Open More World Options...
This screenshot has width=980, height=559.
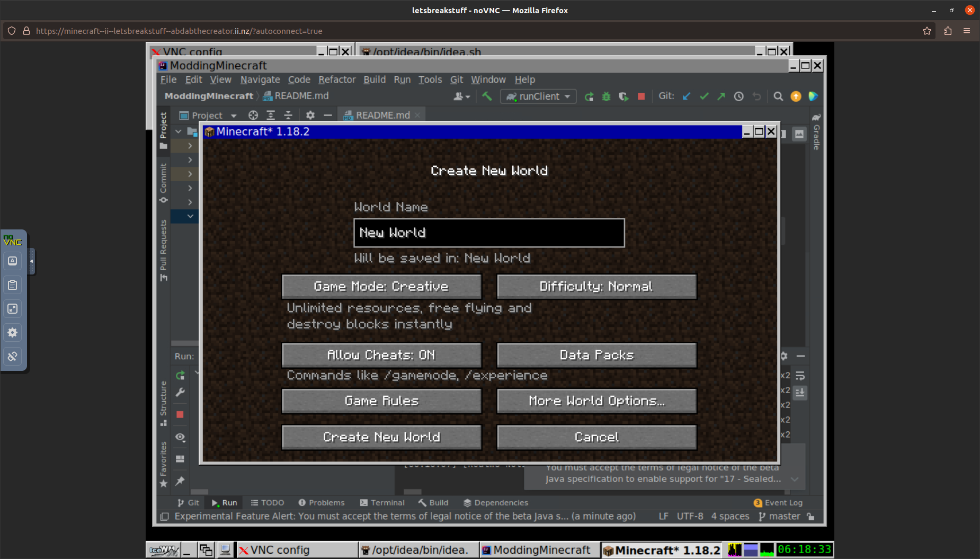click(596, 401)
